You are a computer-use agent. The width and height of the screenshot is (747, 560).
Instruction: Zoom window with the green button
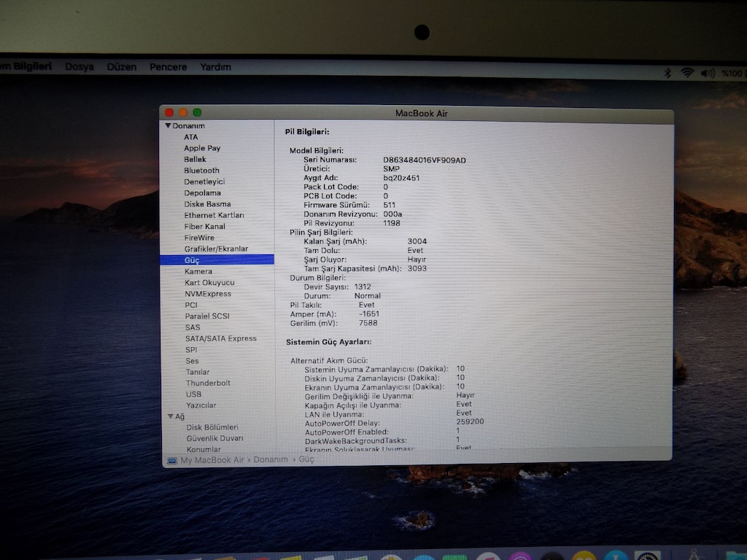197,112
